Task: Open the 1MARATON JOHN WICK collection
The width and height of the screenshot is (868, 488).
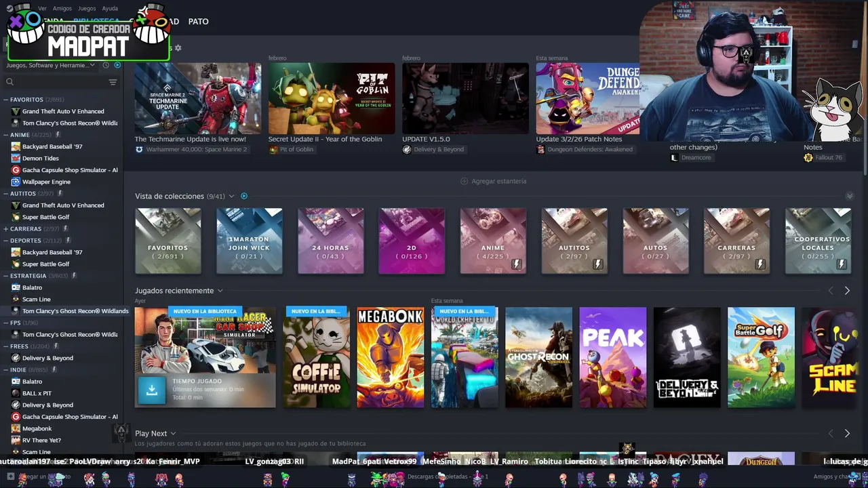Action: coord(249,241)
